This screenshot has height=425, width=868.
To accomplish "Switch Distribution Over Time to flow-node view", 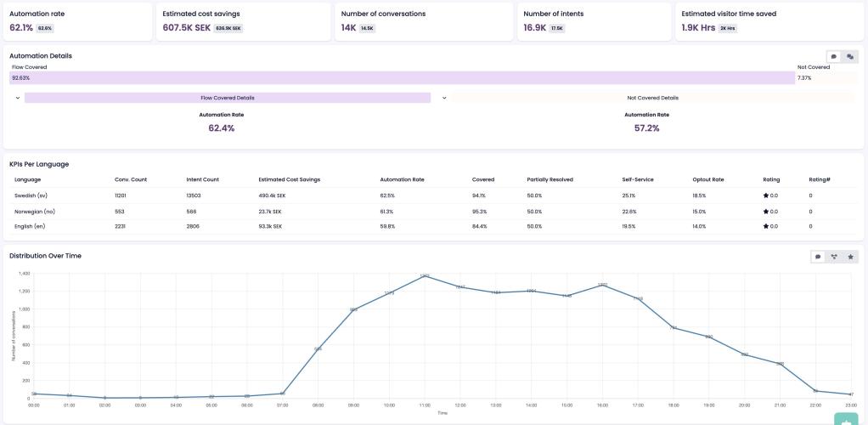I will 833,257.
